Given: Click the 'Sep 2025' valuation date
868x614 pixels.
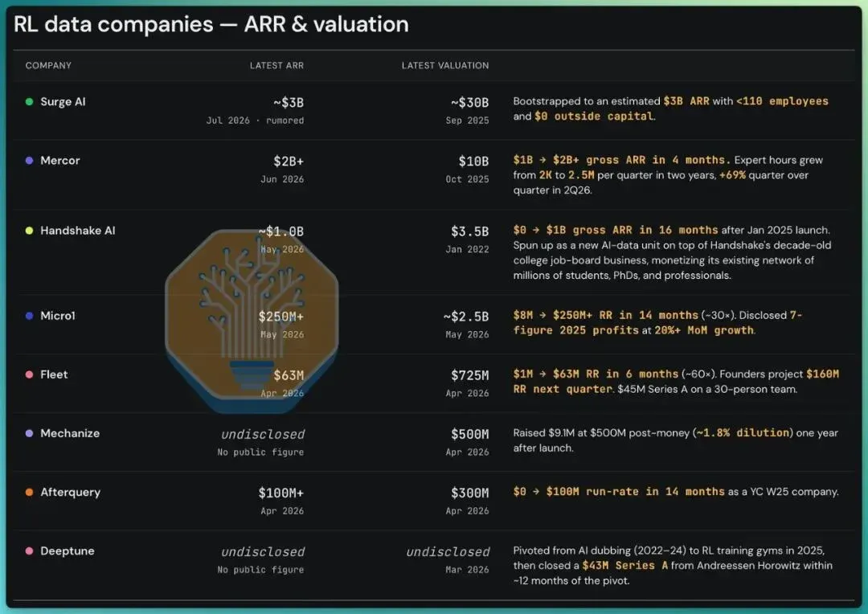Looking at the screenshot, I should (467, 120).
